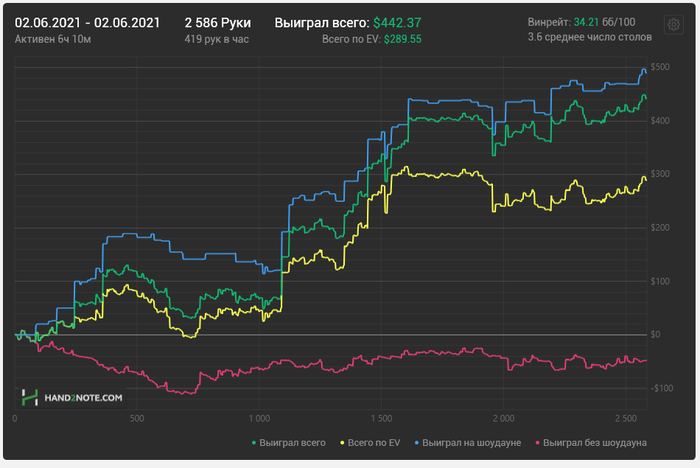Screen dimensions: 700x468
Task: Toggle the 'Выиграл на шоудауне' blue legend entry
Action: point(468,443)
